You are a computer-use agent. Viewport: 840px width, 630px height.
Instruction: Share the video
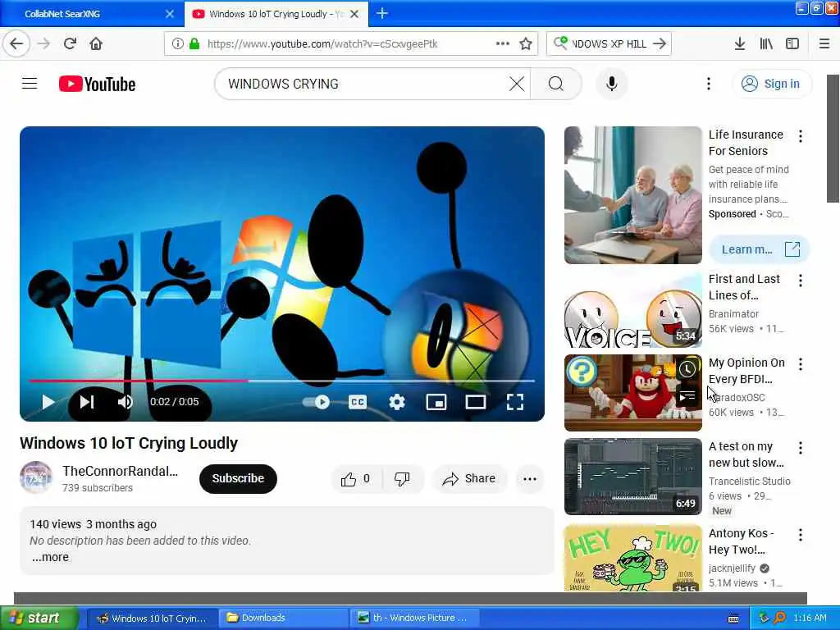point(469,478)
